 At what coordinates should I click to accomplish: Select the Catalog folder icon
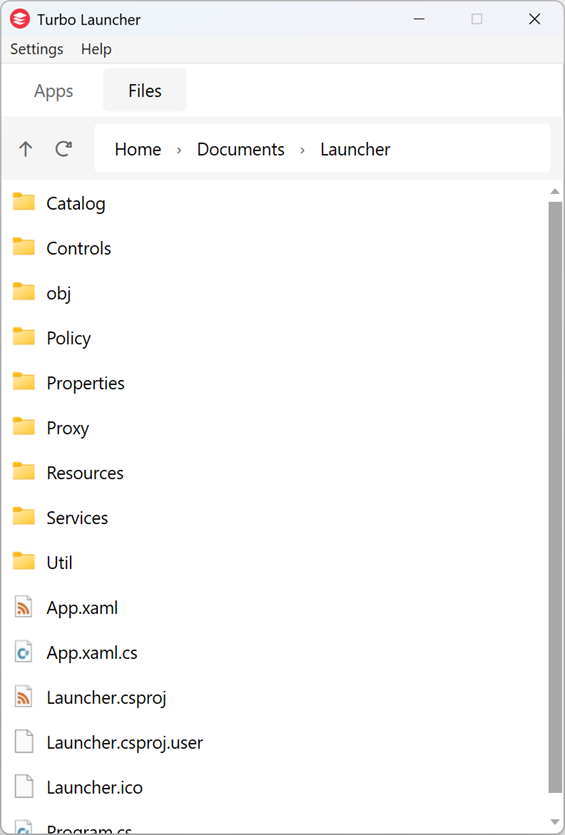click(x=24, y=202)
